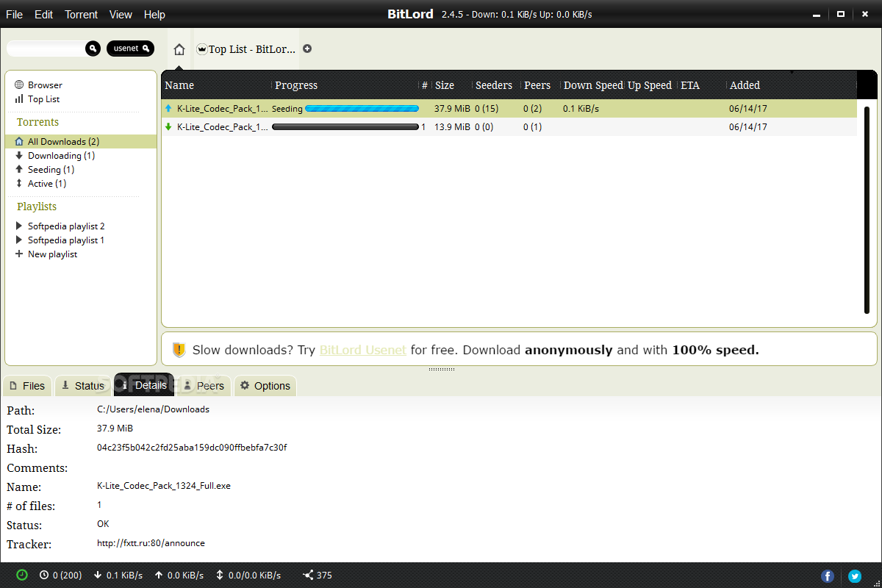Click the path C:/Users/elena/Downloads

[153, 409]
